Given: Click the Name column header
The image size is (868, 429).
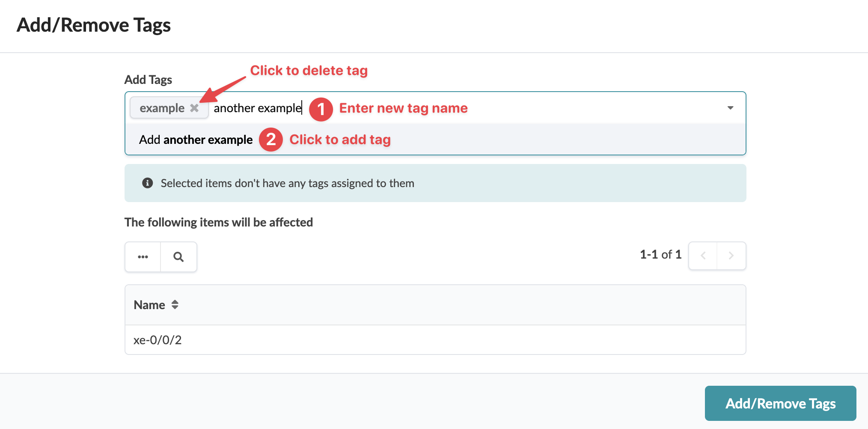Looking at the screenshot, I should 149,305.
